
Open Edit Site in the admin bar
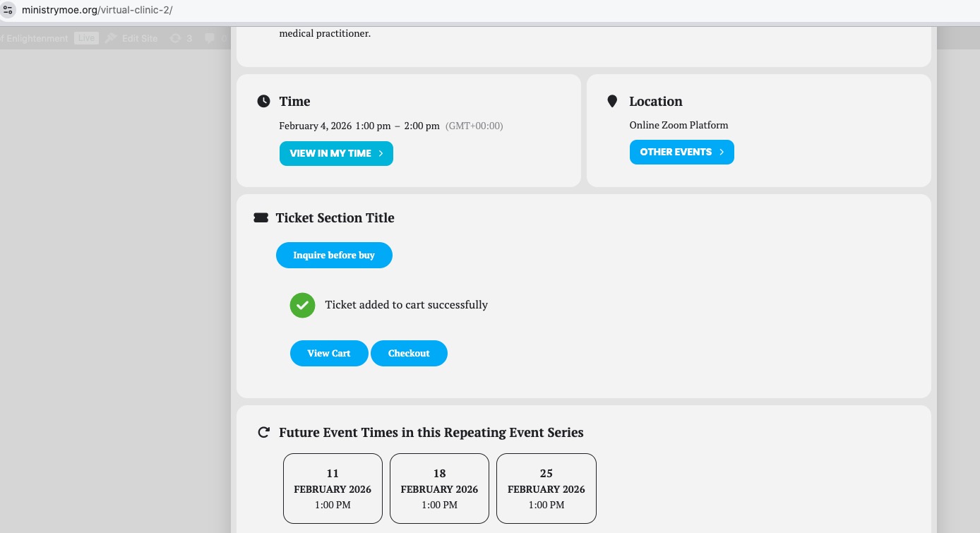point(139,38)
